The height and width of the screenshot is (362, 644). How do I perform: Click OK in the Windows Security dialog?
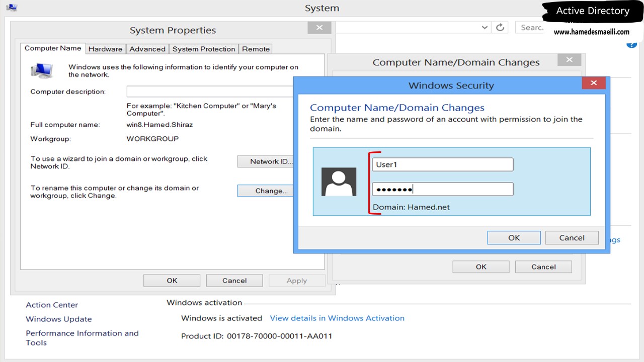514,238
